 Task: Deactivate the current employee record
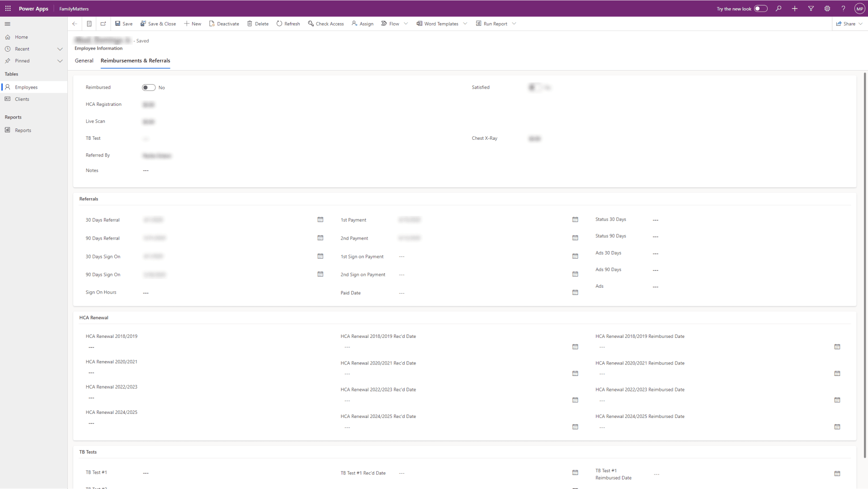(224, 24)
